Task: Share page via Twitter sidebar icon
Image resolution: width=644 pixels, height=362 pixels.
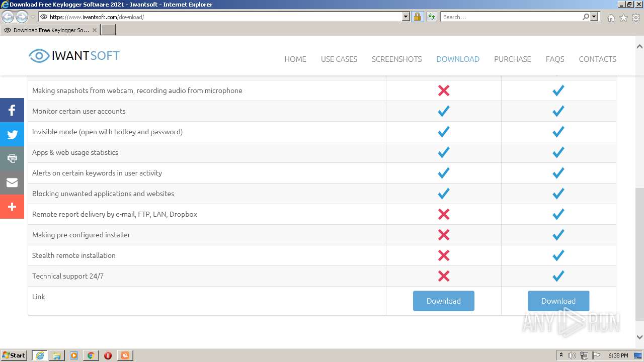Action: click(x=12, y=134)
